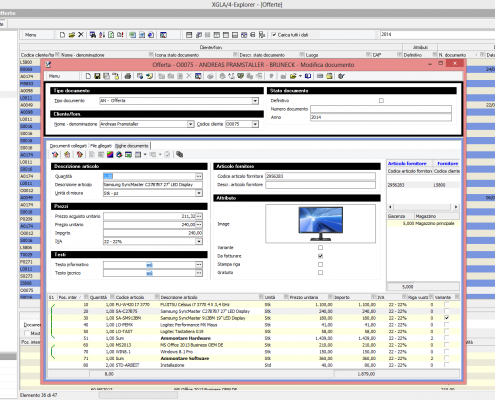Click first window layout icon beside Carica checkbox
This screenshot has width=495, height=400.
coord(189,35)
